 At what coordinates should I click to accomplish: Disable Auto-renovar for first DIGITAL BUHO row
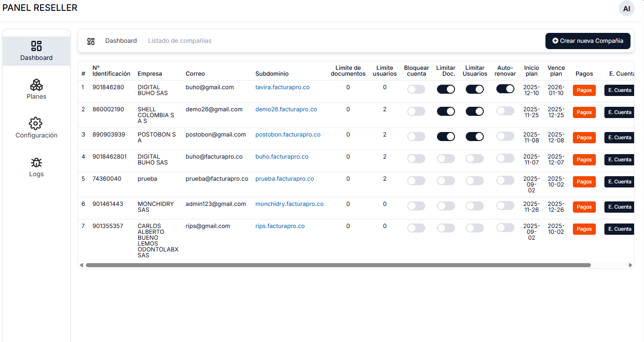tap(505, 89)
